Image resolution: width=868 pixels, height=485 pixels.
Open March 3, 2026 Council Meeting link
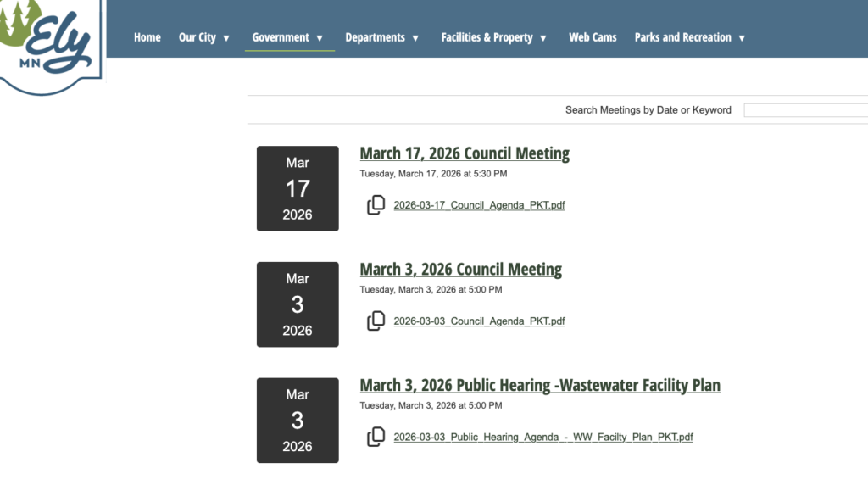460,270
